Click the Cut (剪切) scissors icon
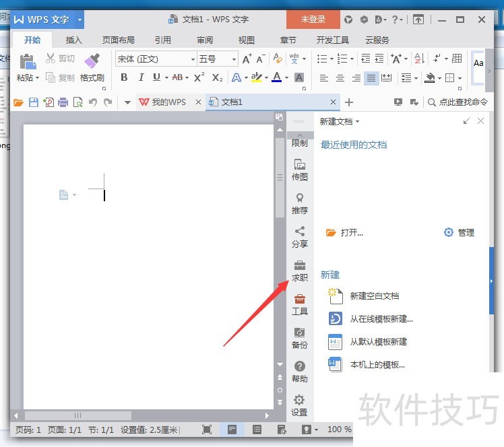The image size is (504, 447). point(51,58)
